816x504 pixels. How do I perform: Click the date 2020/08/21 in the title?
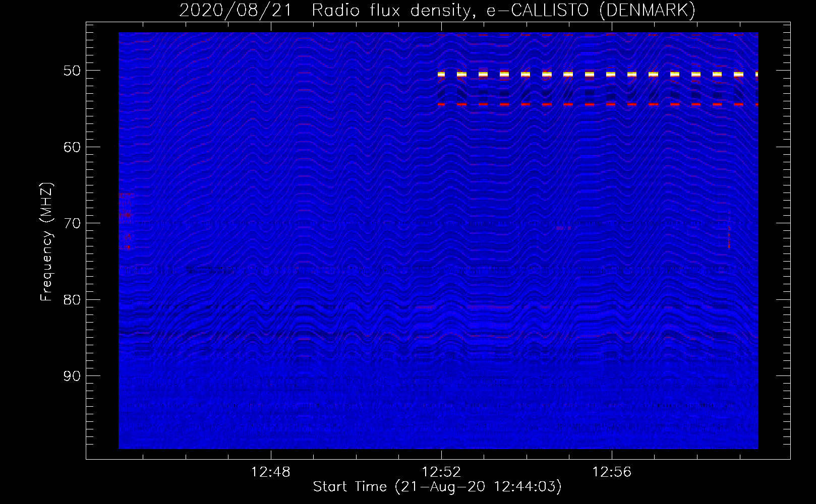tap(236, 10)
